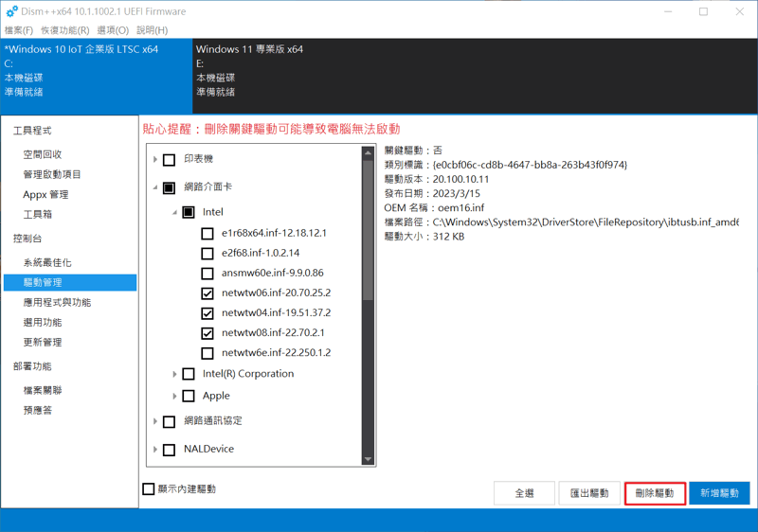Open 管理啟動項目 in the sidebar
Image resolution: width=758 pixels, height=532 pixels.
point(52,174)
